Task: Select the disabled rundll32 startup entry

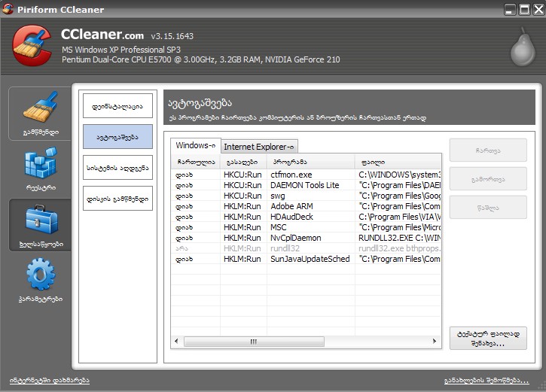Action: [285, 248]
